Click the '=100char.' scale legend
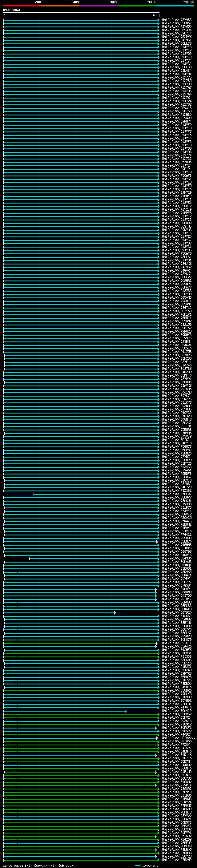The width and height of the screenshot is (197, 868). click(x=147, y=866)
